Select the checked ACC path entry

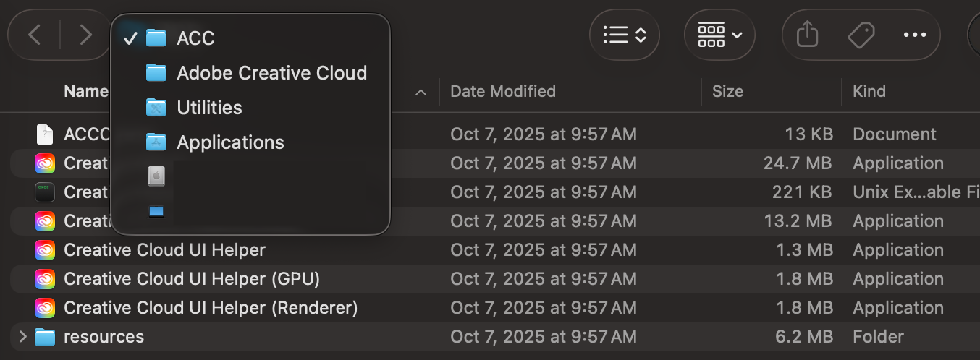pos(195,38)
